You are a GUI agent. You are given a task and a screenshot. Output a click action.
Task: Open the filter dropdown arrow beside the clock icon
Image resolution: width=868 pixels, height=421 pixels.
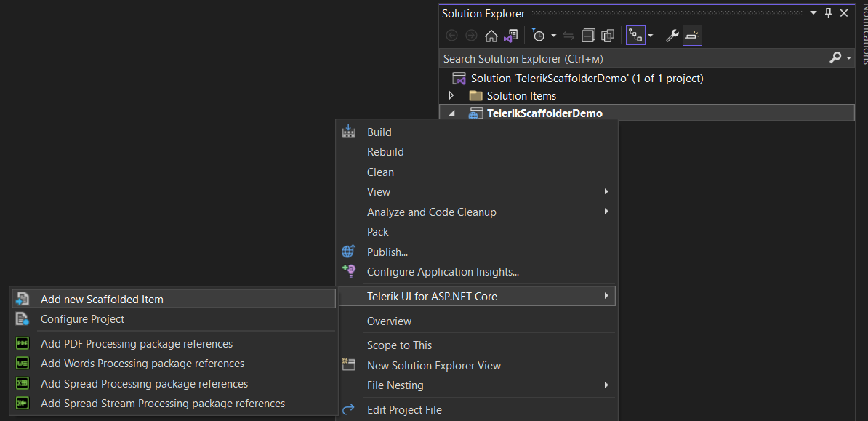[554, 35]
